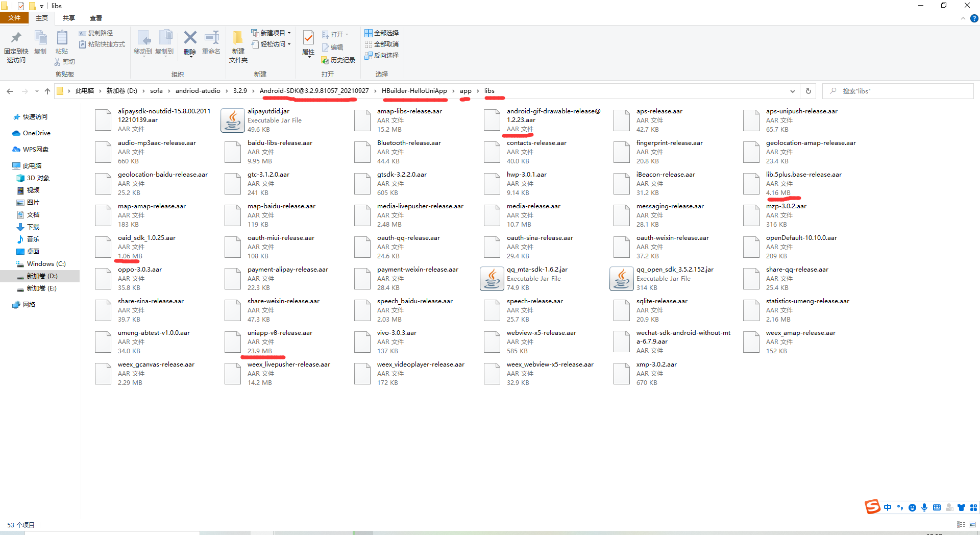980x535 pixels.
Task: Select oaid_sdk_1.0.25.aar file
Action: click(x=136, y=247)
